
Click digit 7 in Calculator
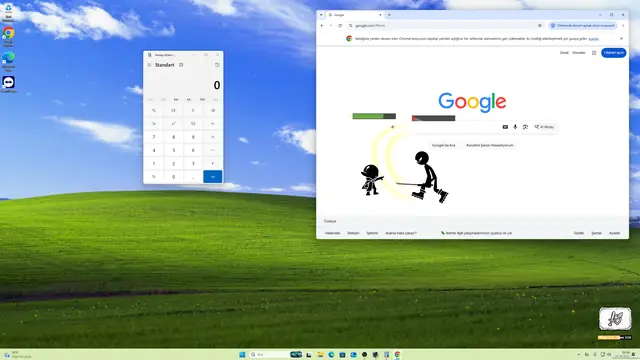[x=154, y=137]
